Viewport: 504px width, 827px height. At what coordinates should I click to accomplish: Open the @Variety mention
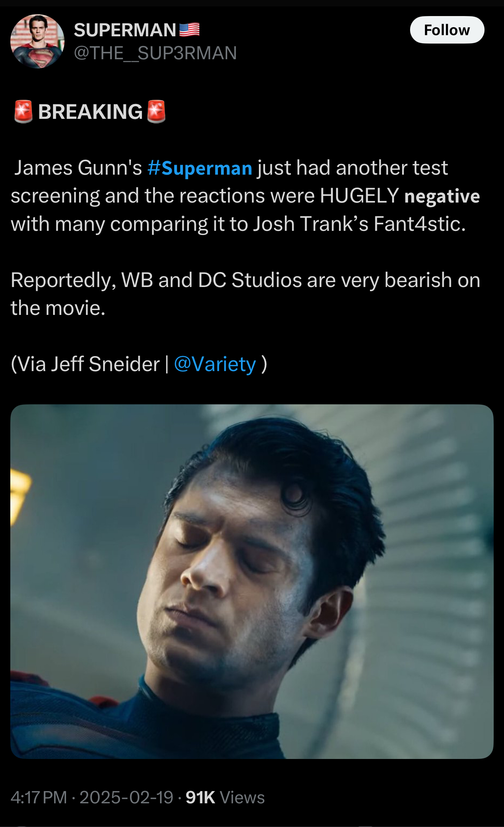coord(215,364)
